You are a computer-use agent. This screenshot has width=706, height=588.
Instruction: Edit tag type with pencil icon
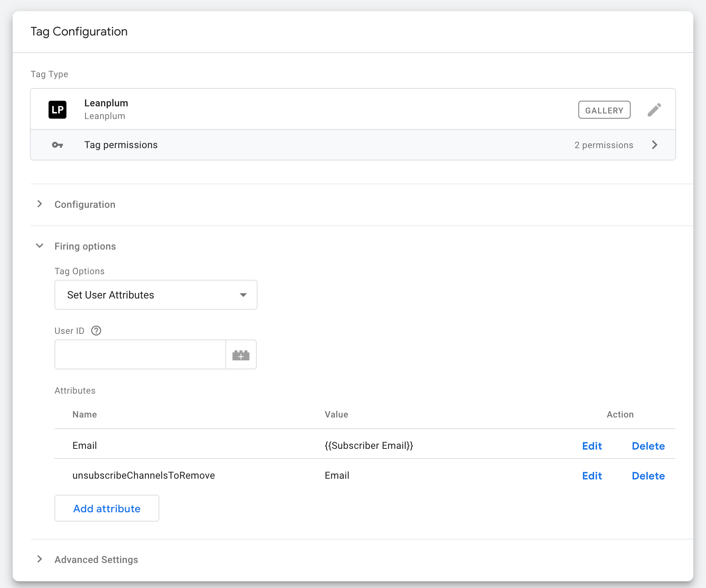click(654, 110)
